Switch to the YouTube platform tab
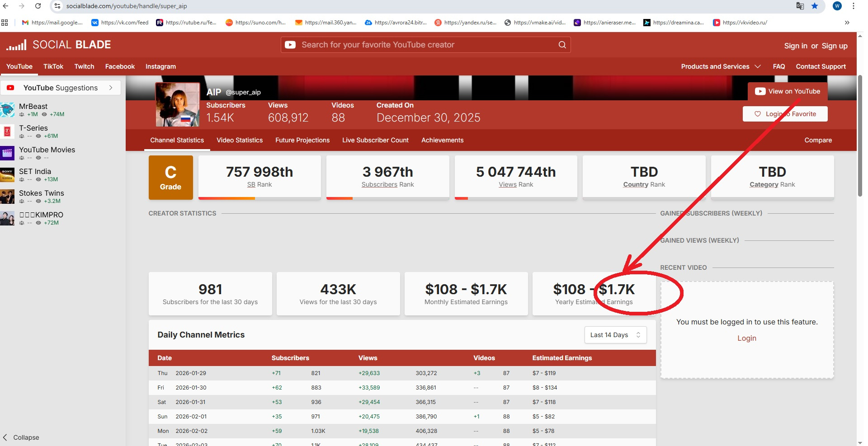Image resolution: width=868 pixels, height=446 pixels. click(x=19, y=66)
